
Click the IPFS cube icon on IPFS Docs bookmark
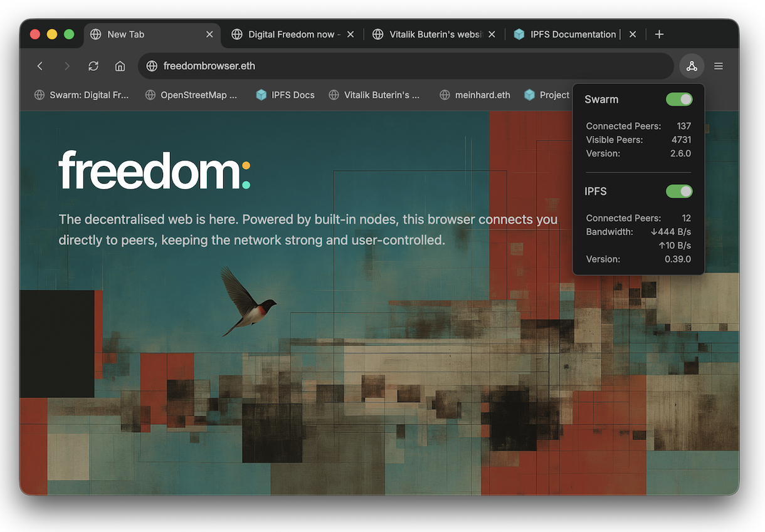point(261,95)
